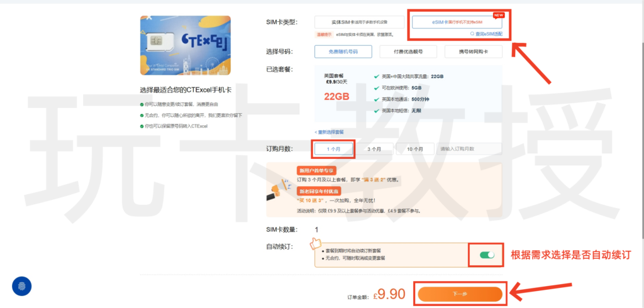Click the custom subscription months input field
The image size is (644, 308).
tap(469, 149)
